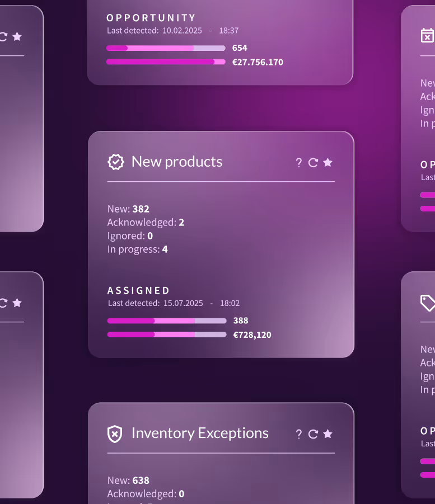435x504 pixels.
Task: Click the Inventory Exceptions card title
Action: [x=200, y=434]
